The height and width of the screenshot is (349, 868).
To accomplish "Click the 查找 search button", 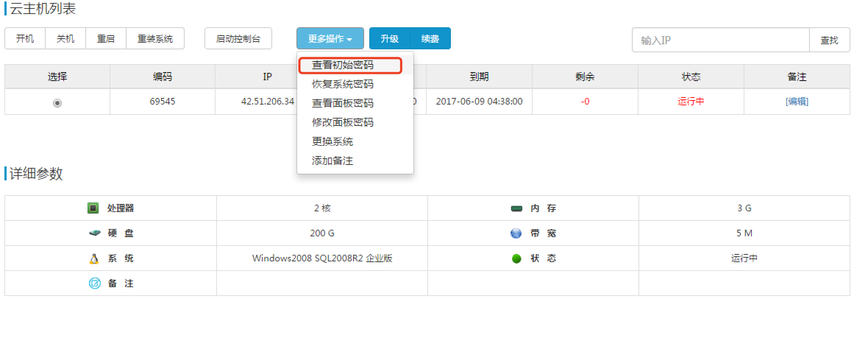I will pos(830,40).
